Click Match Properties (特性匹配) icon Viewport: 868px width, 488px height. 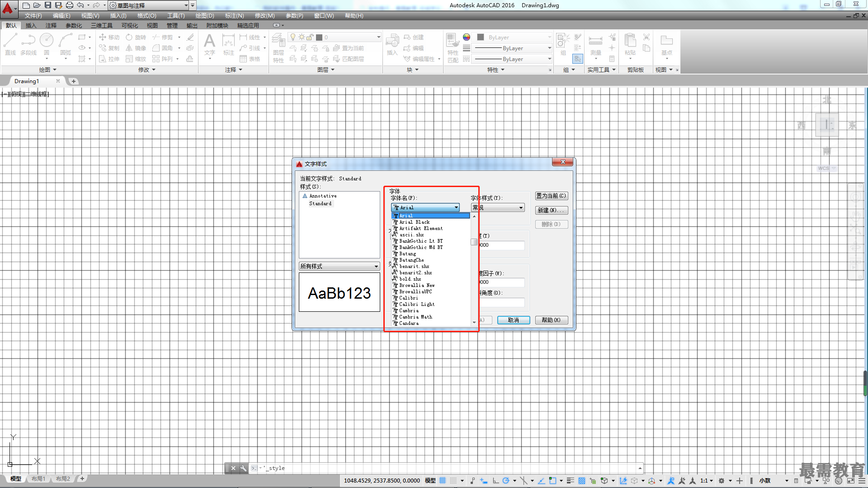click(453, 48)
